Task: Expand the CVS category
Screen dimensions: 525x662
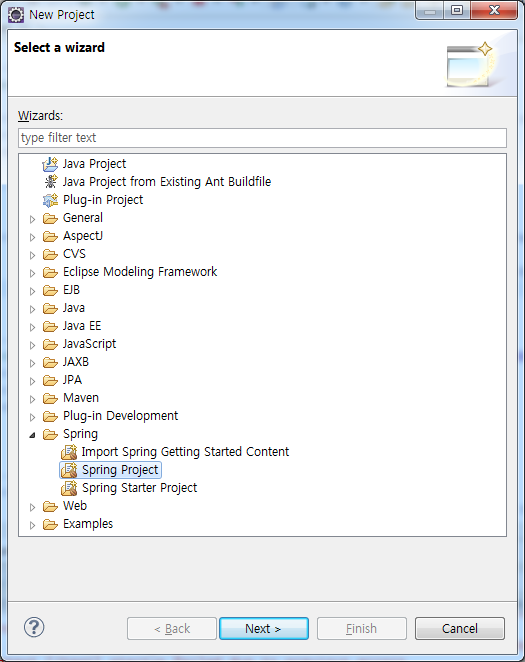Action: [32, 255]
